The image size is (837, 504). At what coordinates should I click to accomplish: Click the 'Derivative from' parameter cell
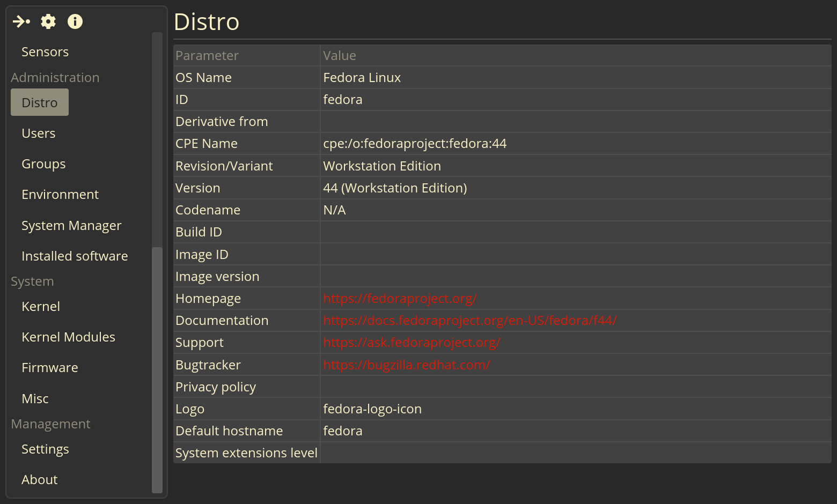point(247,122)
